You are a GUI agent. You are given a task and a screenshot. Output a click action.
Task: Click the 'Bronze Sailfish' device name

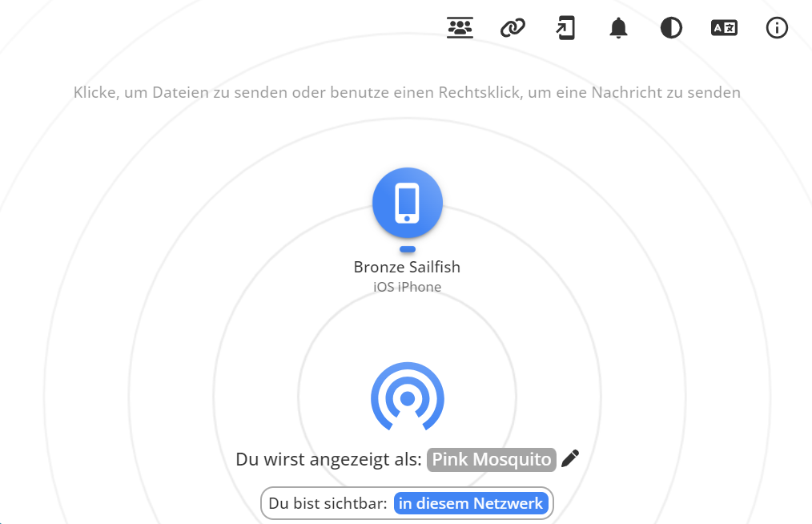pos(407,267)
